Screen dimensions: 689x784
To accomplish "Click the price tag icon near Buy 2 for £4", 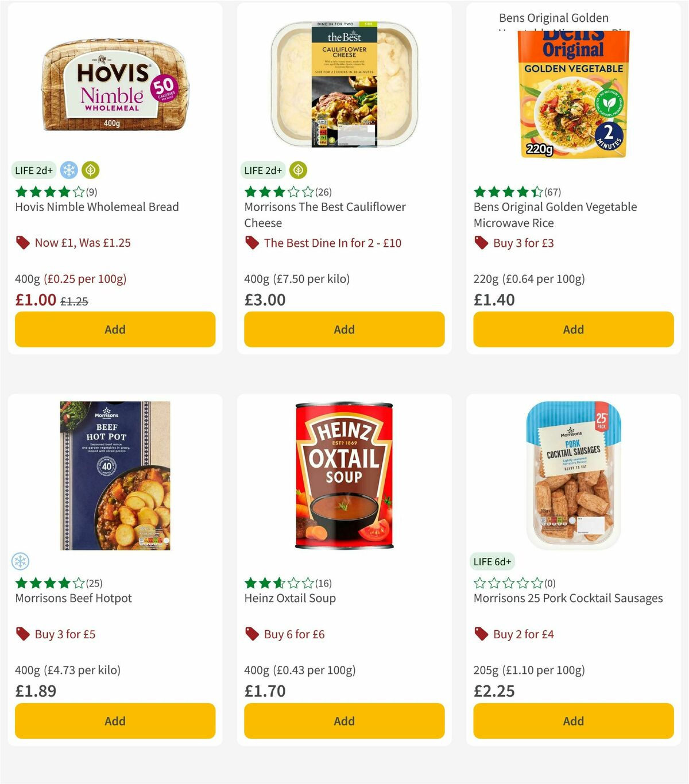I will click(481, 634).
